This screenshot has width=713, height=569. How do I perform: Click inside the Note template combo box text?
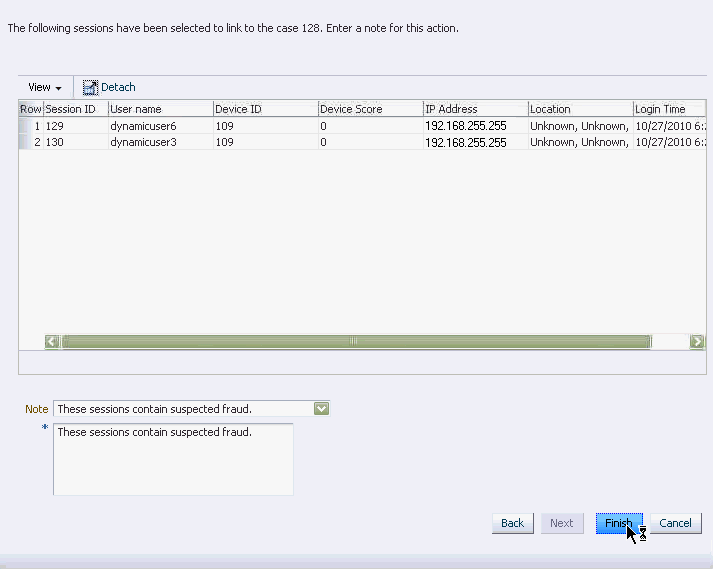(184, 408)
